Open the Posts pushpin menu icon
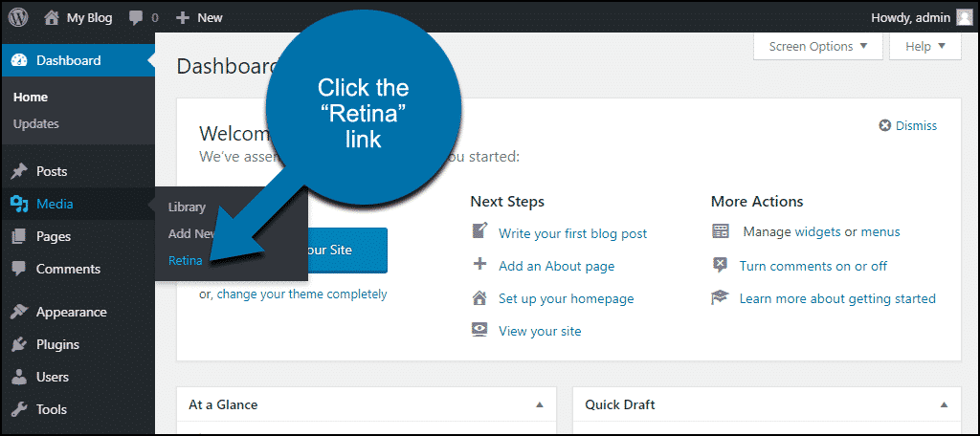980x436 pixels. 19,171
